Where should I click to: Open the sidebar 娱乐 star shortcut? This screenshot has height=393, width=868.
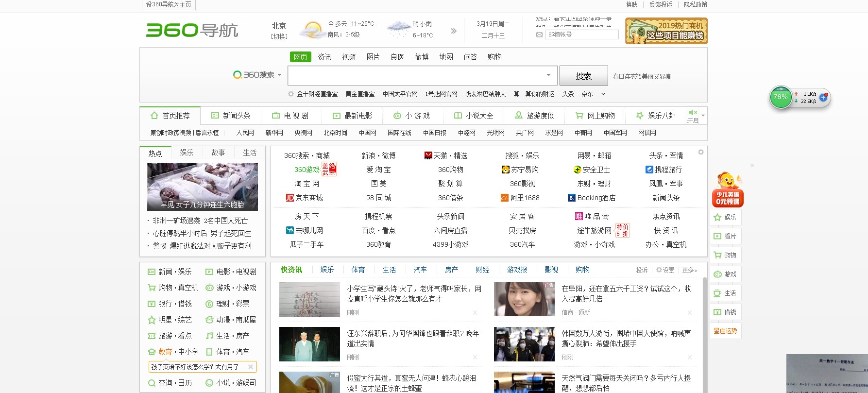point(725,217)
